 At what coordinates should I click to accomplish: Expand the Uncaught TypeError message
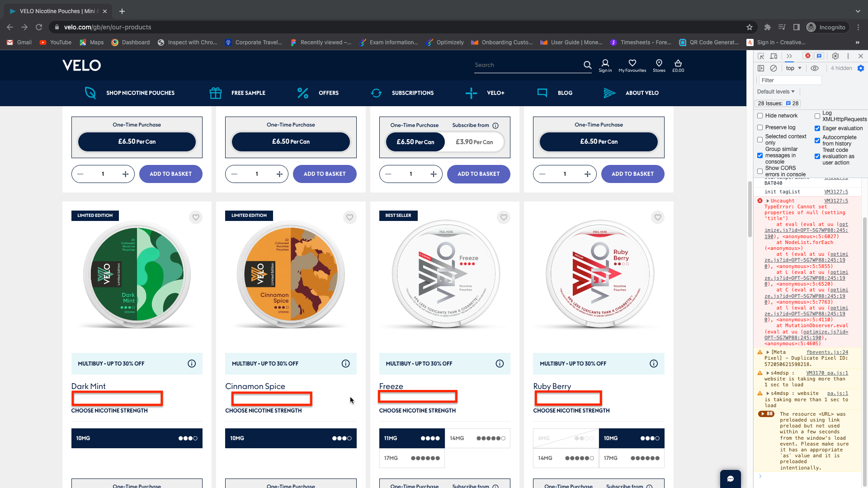pyautogui.click(x=768, y=201)
